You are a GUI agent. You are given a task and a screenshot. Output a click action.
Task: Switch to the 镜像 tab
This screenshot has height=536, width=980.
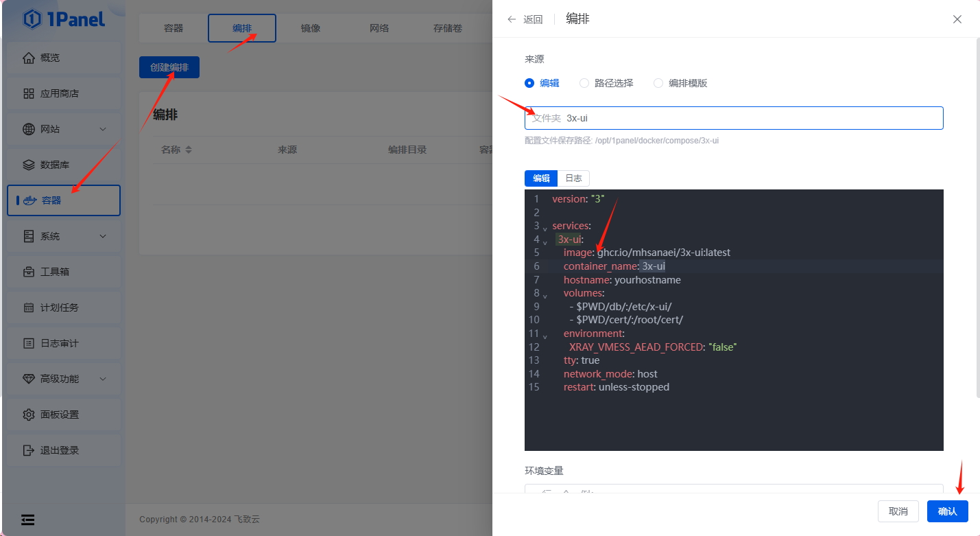(x=311, y=28)
